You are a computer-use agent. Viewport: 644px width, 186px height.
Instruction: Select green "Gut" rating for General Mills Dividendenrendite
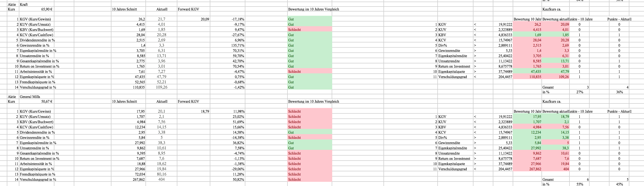click(291, 132)
